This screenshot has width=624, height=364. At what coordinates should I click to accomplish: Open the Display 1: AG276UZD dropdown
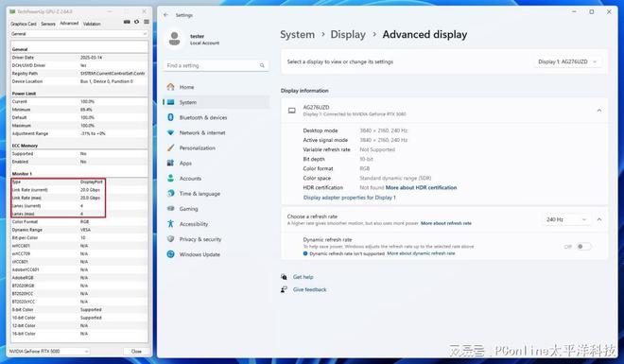(x=567, y=61)
